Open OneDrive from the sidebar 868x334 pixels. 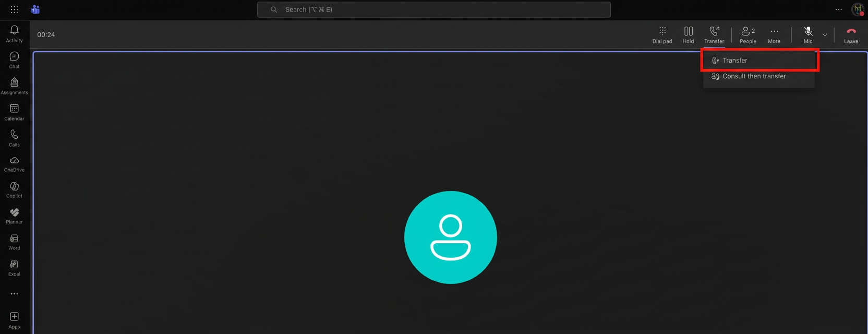point(14,164)
